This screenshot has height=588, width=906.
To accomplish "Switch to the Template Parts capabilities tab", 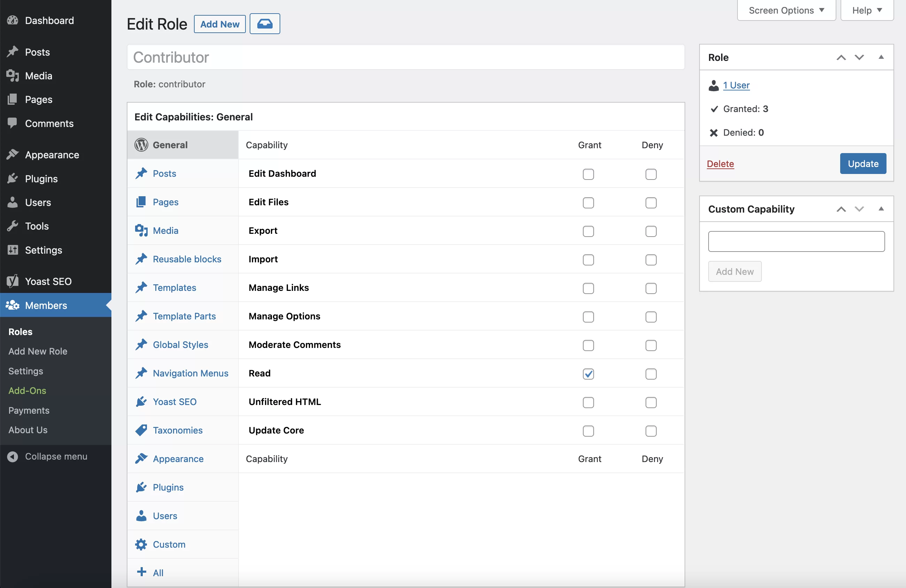I will point(183,316).
